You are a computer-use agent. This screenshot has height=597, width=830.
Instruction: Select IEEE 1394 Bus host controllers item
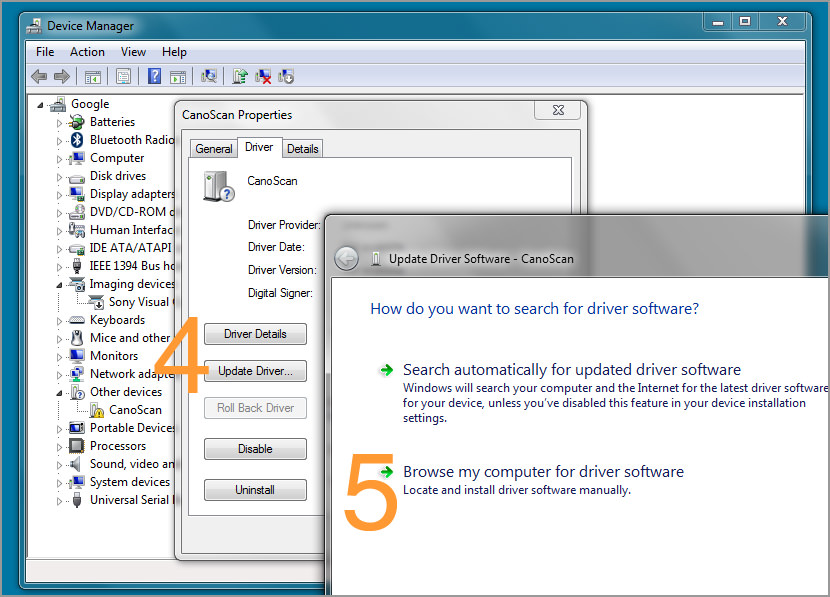132,266
